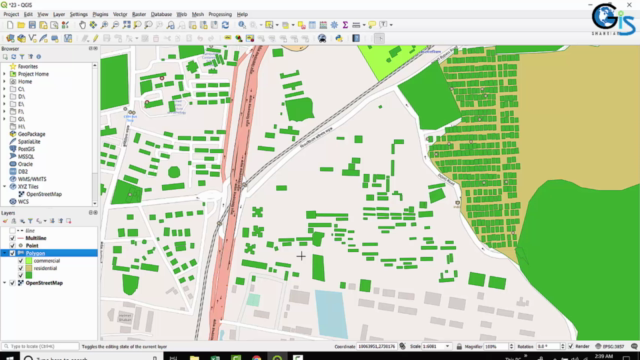Click the residential tan swatch
The image size is (640, 360).
pos(29,268)
